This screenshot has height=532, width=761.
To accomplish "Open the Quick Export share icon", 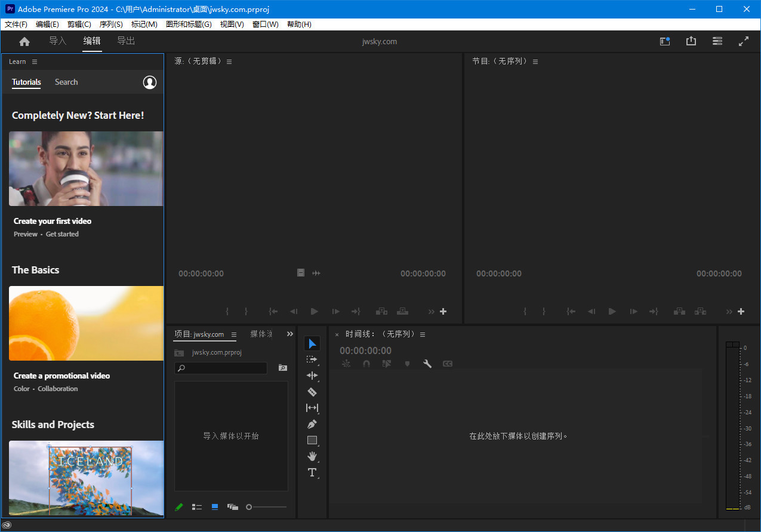I will click(x=691, y=41).
